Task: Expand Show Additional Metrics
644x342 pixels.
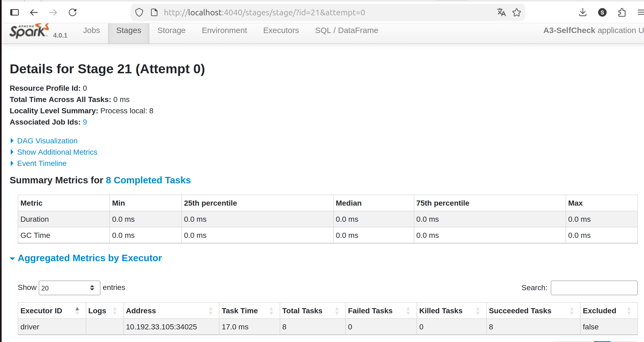Action: (x=57, y=152)
